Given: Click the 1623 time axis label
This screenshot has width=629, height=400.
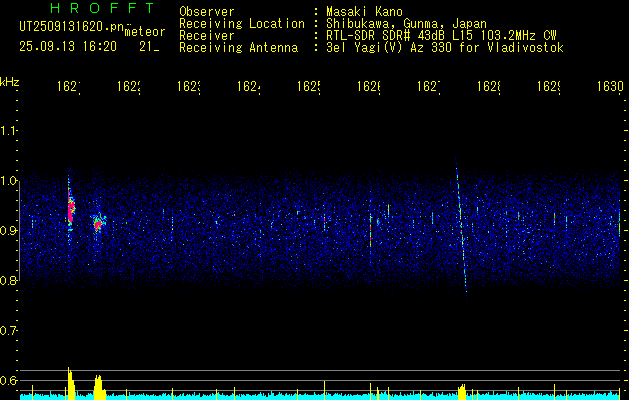Looking at the screenshot, I should (x=189, y=86).
